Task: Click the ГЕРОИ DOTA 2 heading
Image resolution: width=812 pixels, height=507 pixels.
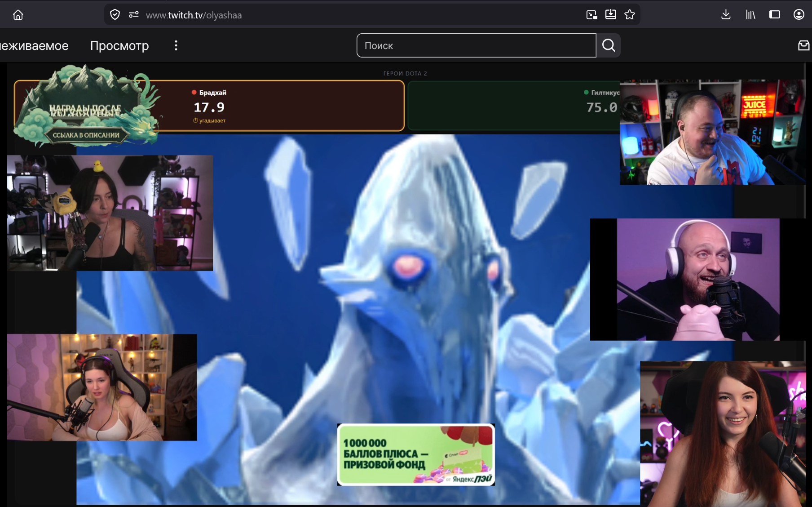Action: [x=405, y=73]
